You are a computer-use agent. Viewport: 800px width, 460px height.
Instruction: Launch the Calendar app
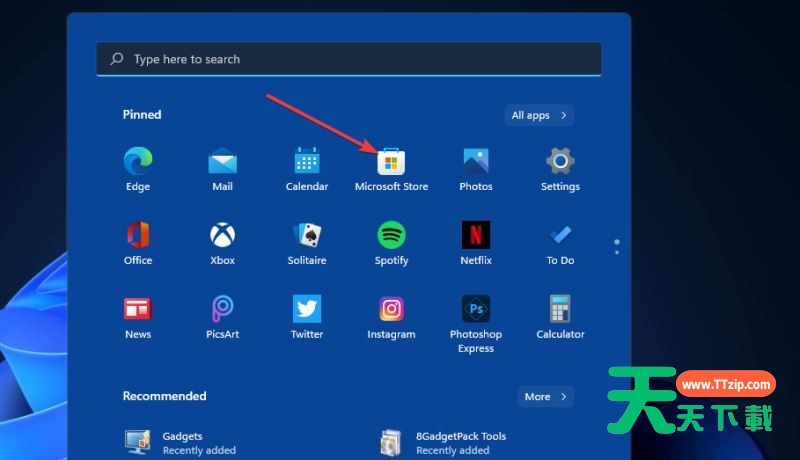[x=307, y=169]
